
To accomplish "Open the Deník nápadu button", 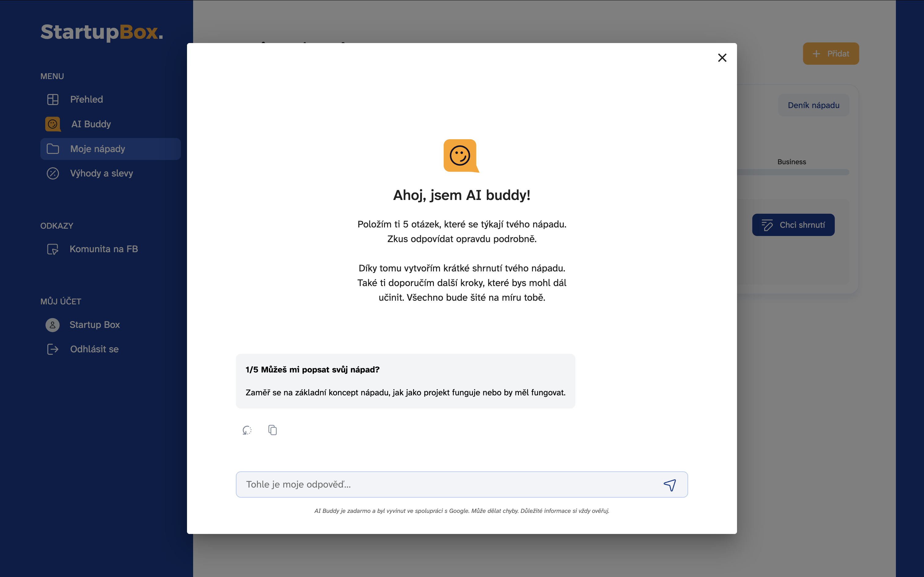I will (x=813, y=105).
